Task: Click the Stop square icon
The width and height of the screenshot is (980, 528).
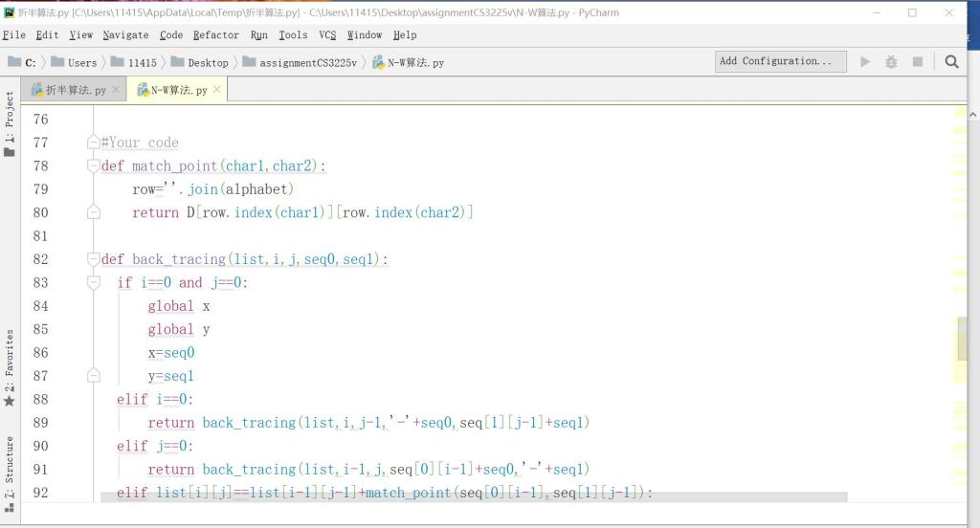Action: click(917, 61)
